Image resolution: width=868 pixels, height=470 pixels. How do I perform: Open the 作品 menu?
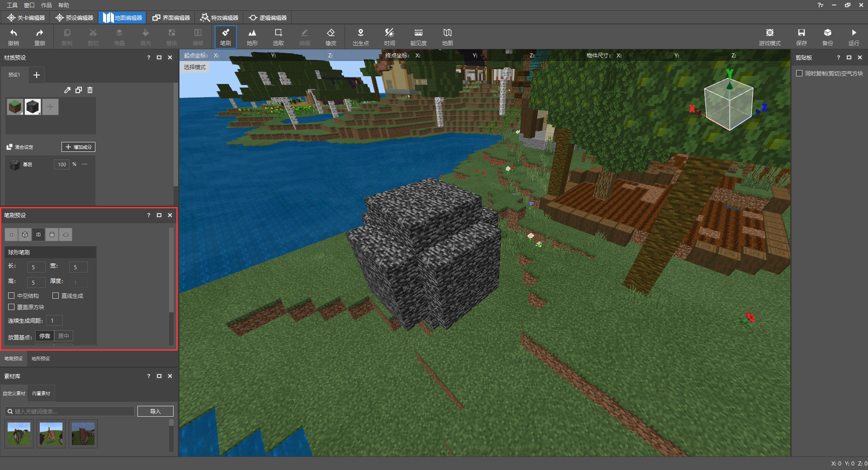coord(47,5)
